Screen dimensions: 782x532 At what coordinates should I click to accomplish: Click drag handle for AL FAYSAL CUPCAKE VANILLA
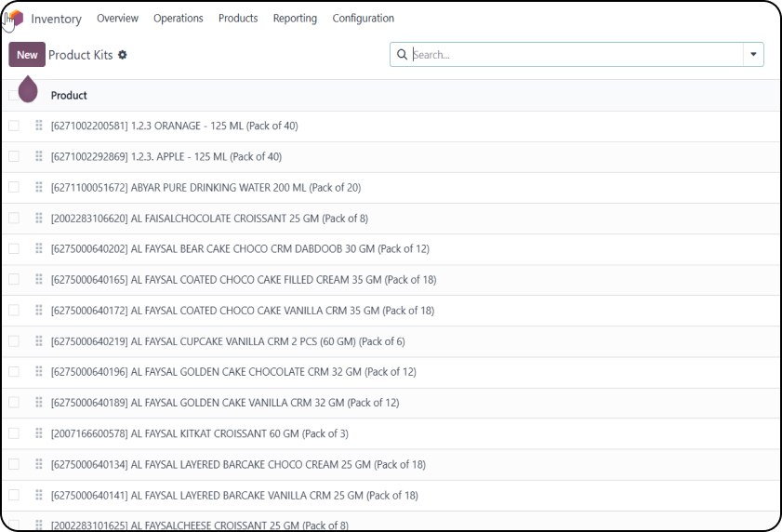tap(39, 341)
